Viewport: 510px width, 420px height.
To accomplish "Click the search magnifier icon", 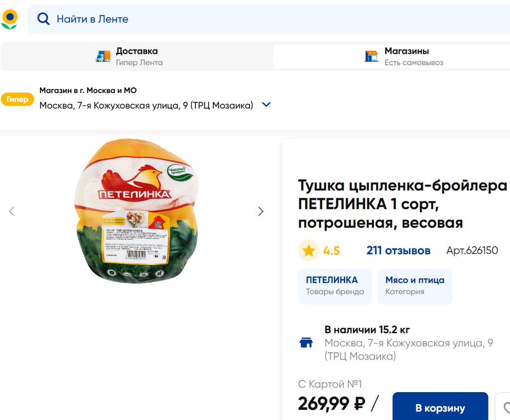I will tap(44, 19).
